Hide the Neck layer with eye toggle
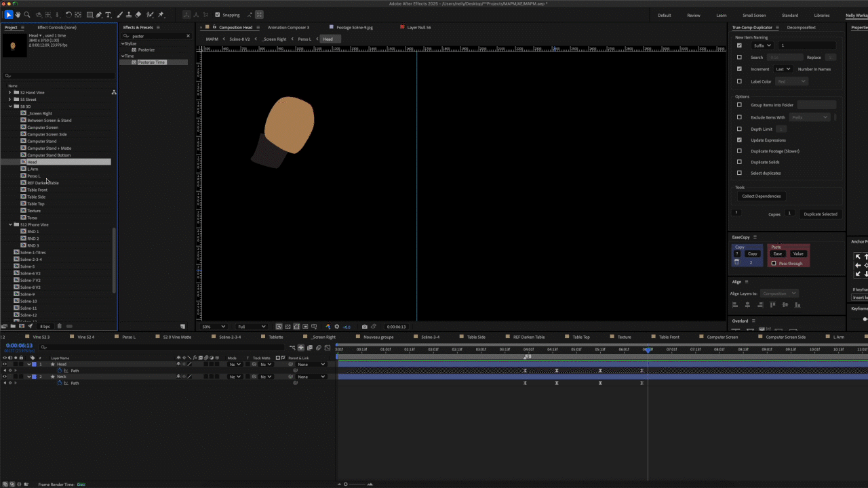This screenshot has height=488, width=868. pos(5,377)
